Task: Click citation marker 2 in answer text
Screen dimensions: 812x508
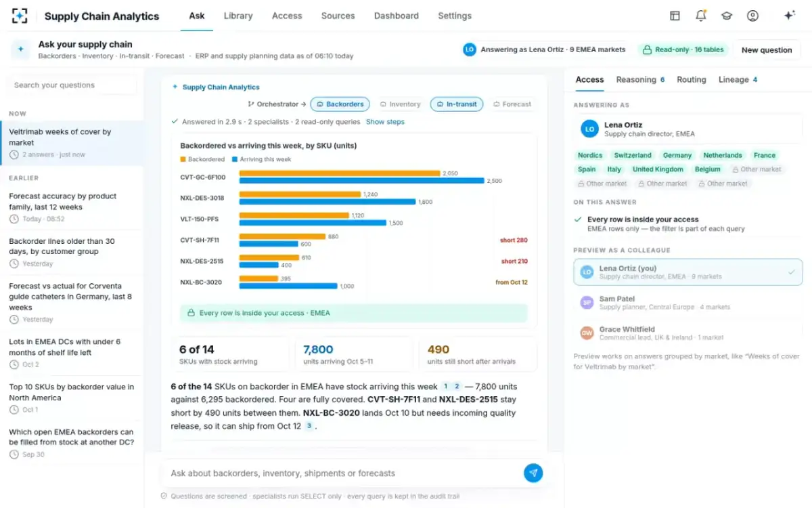Action: tap(457, 386)
